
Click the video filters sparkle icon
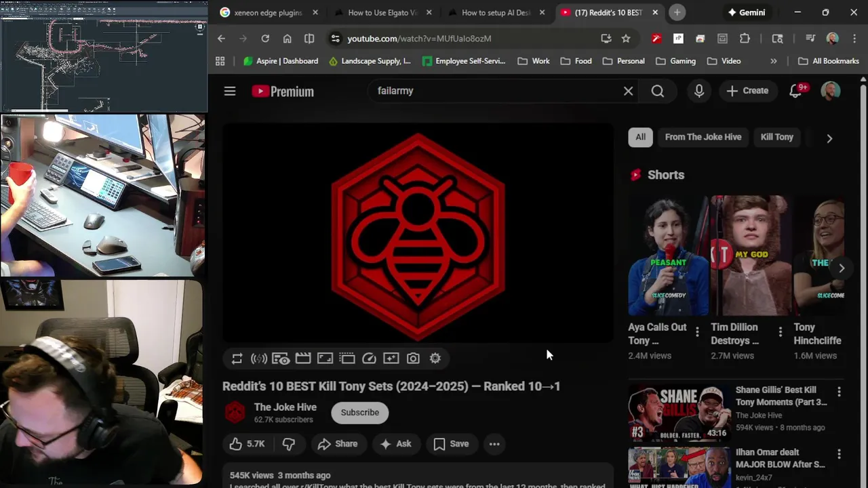click(391, 359)
